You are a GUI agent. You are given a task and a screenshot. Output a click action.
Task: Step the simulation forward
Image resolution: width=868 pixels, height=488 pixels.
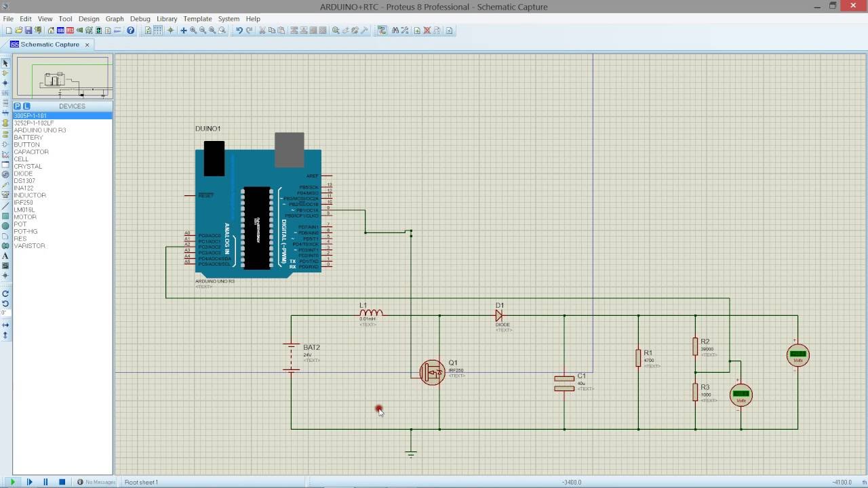(x=29, y=482)
